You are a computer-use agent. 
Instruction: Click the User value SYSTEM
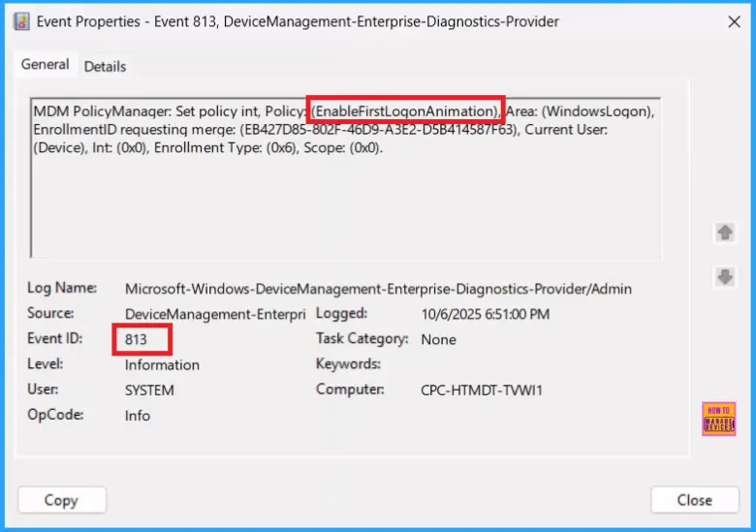coord(149,391)
